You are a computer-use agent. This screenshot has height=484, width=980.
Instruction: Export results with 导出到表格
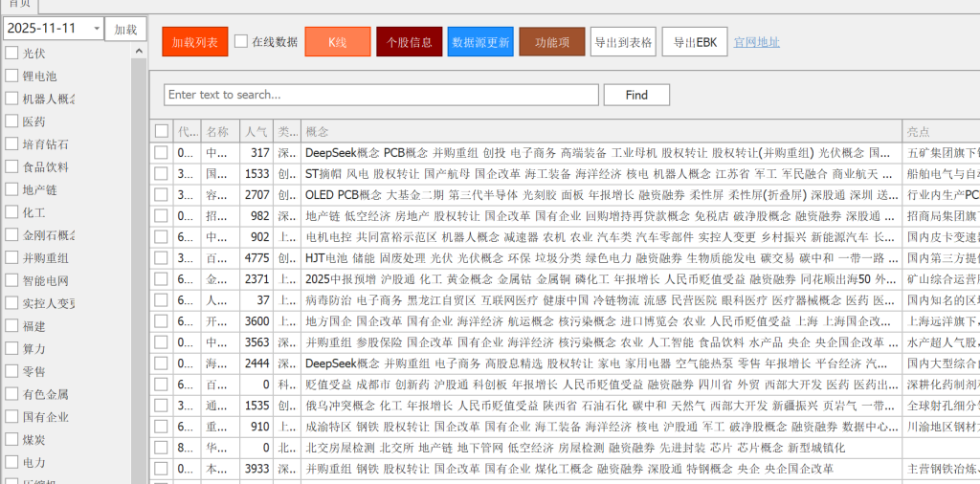(623, 42)
